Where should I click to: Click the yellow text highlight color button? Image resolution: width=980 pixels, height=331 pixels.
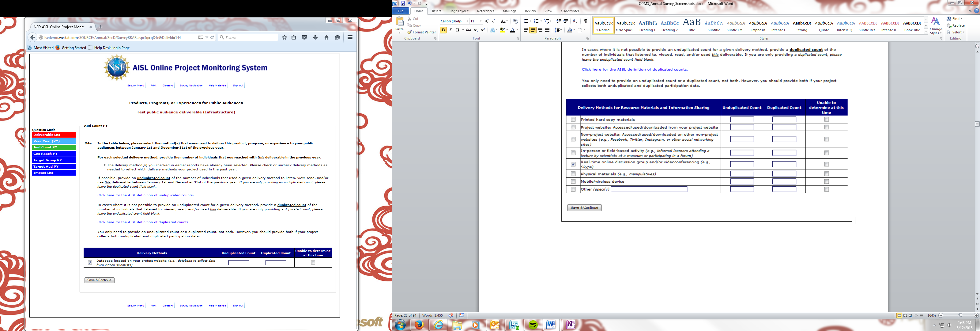(x=502, y=30)
